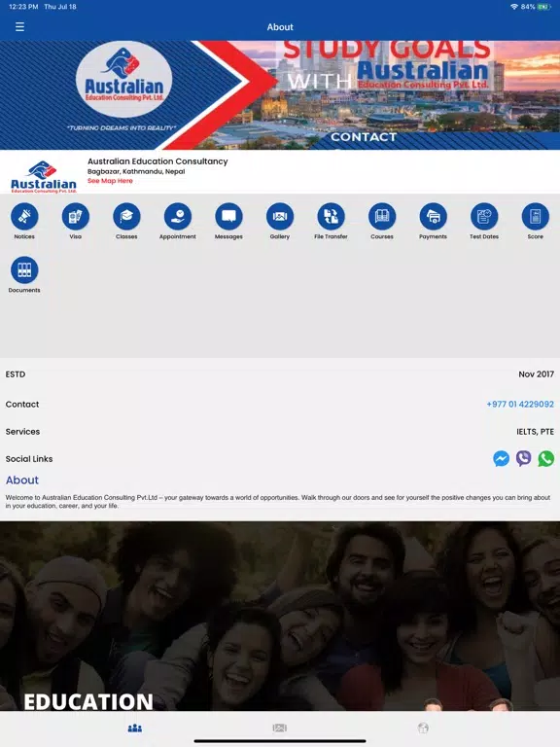Screen dimensions: 560x747
Task: Call the +977 01 4229092 number
Action: pos(520,404)
